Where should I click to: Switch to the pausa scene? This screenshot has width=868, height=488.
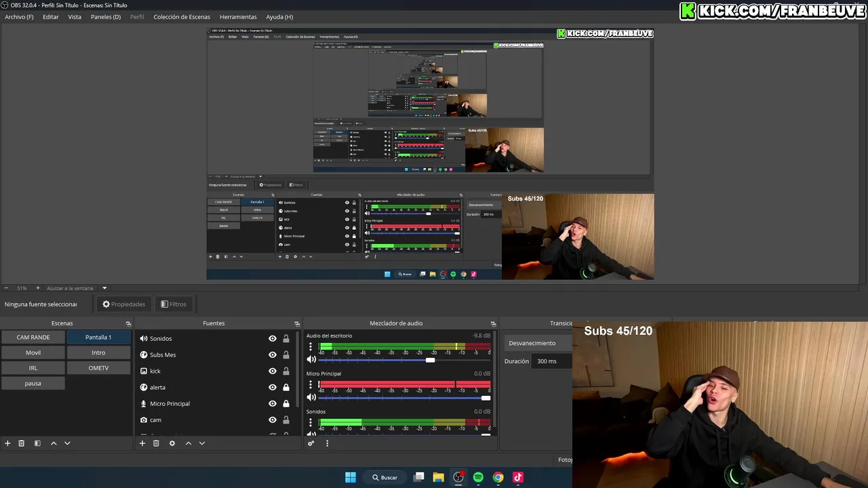click(33, 384)
